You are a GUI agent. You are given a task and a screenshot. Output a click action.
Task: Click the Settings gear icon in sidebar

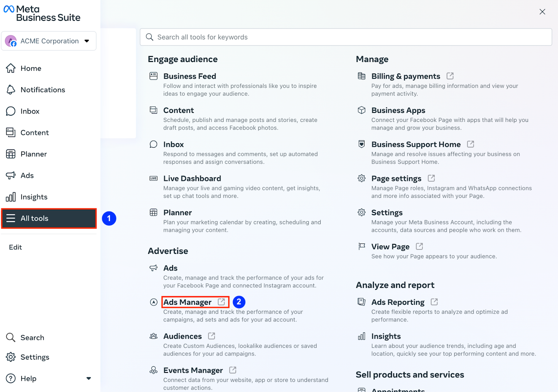[x=11, y=357]
